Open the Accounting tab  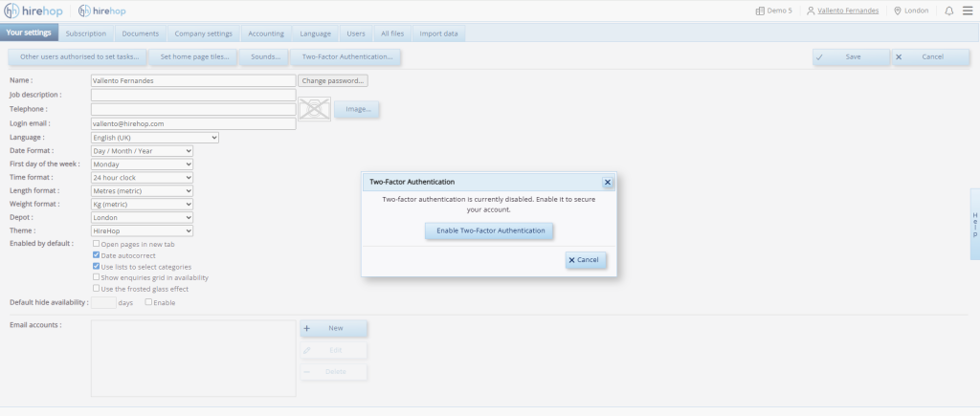point(266,33)
